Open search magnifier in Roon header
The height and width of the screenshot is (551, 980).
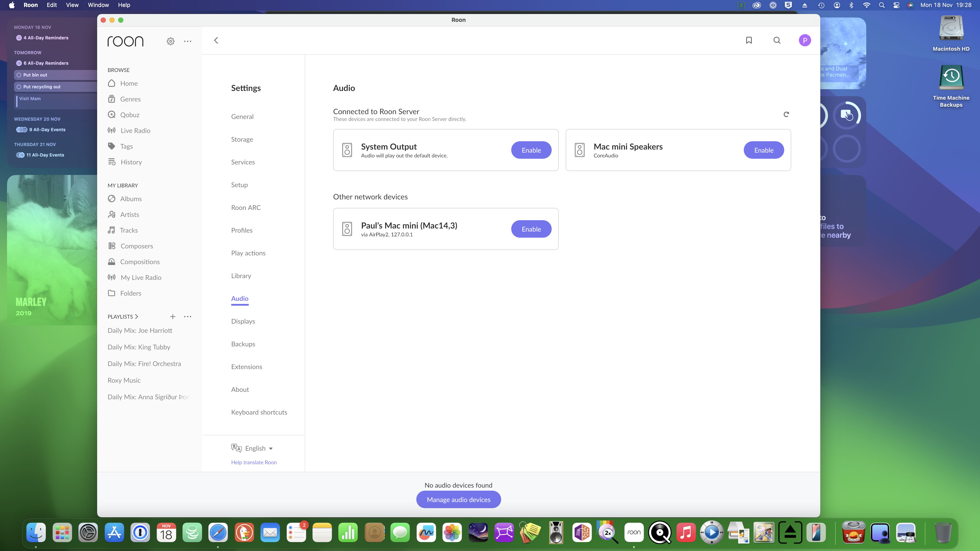(x=777, y=40)
